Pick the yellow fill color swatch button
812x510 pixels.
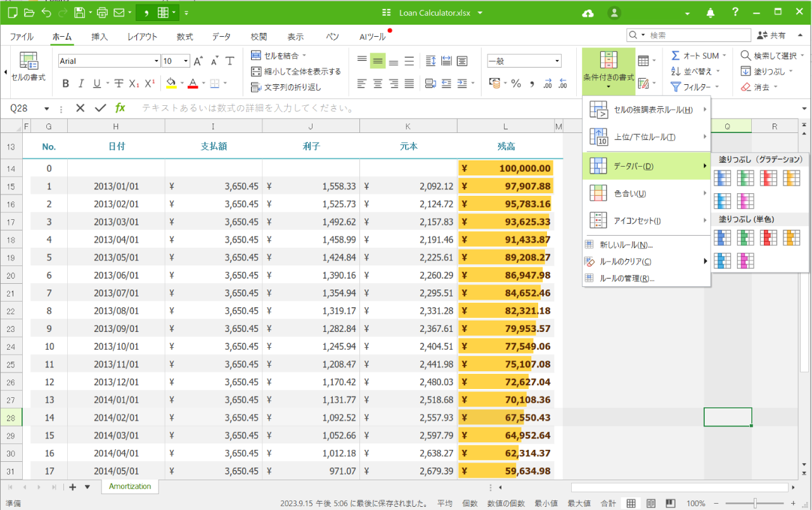170,84
